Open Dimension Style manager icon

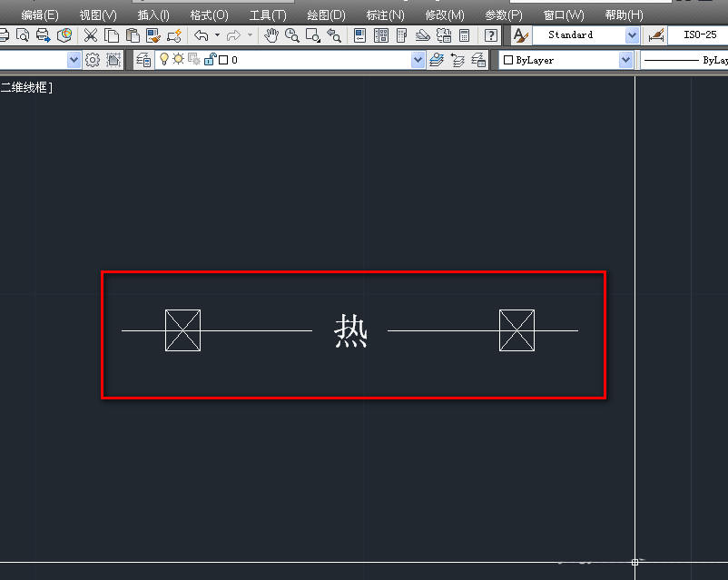point(655,35)
